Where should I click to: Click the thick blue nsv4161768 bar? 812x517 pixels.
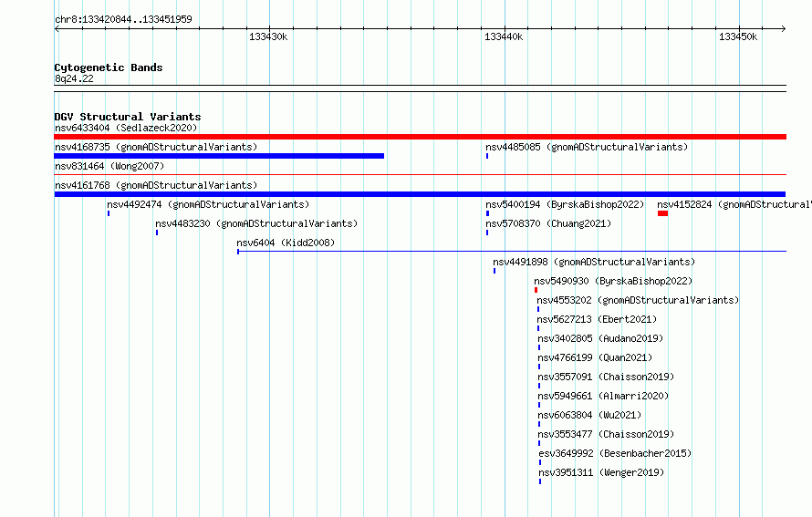[x=420, y=194]
